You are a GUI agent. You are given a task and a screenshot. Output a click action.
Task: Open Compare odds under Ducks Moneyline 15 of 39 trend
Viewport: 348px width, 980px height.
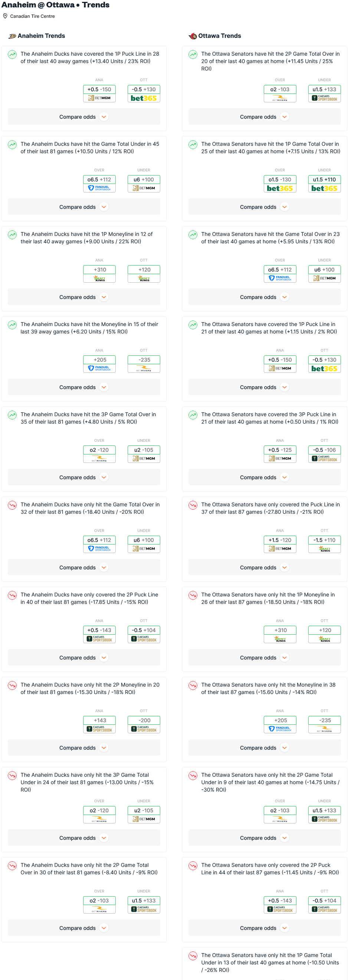(x=84, y=387)
